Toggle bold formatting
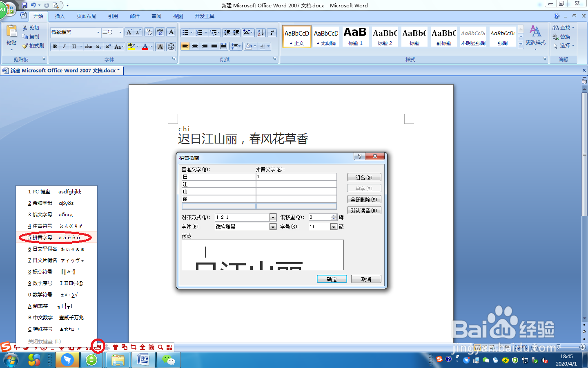Viewport: 588px width, 368px height. point(54,46)
